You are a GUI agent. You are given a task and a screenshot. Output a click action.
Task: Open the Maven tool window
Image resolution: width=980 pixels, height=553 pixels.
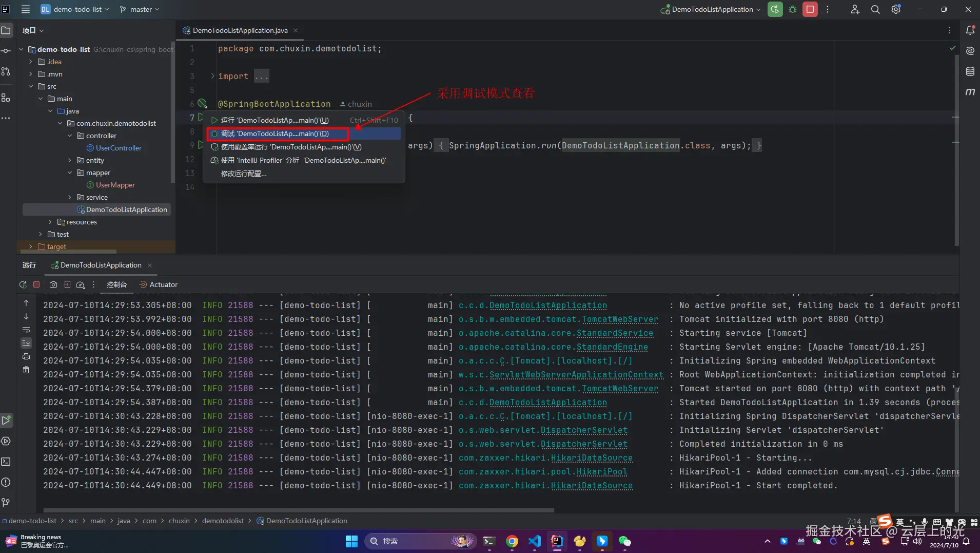970,92
